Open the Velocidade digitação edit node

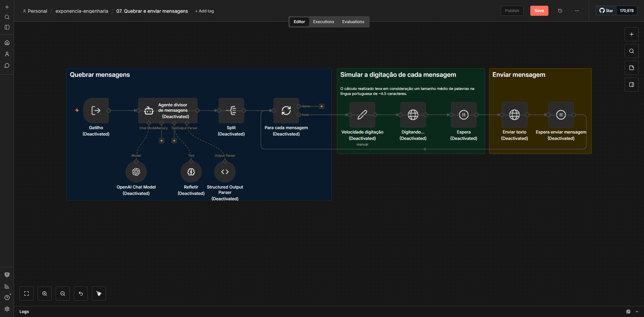click(x=362, y=115)
